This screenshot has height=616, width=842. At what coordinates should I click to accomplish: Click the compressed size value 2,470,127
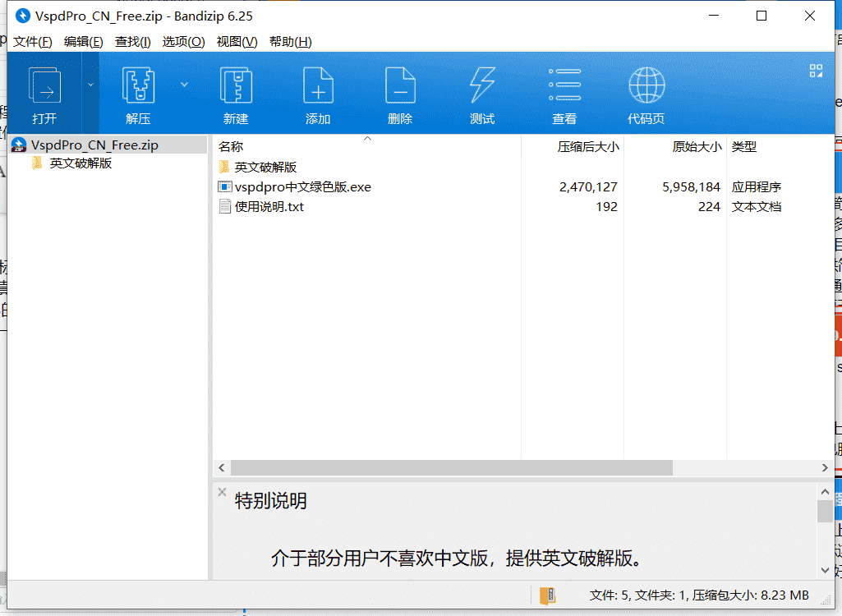tap(588, 187)
